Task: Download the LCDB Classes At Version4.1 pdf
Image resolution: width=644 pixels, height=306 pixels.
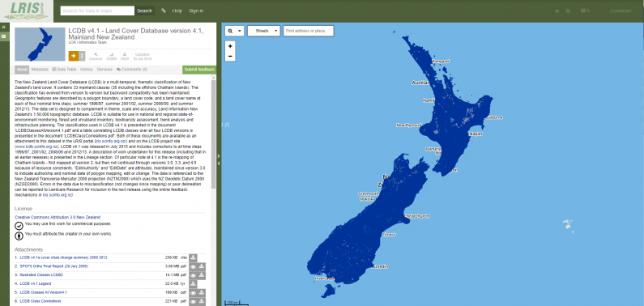Action: (202, 292)
